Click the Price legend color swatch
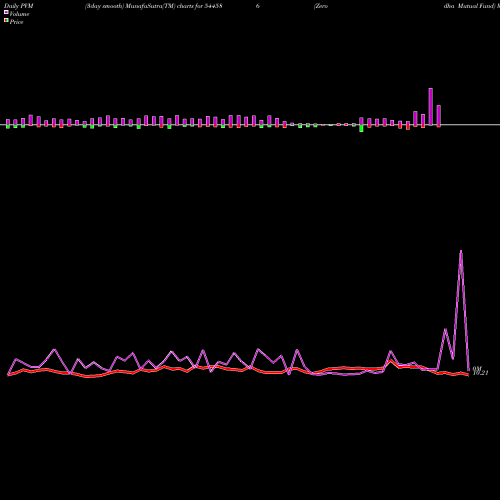The width and height of the screenshot is (500, 500). 6,21
